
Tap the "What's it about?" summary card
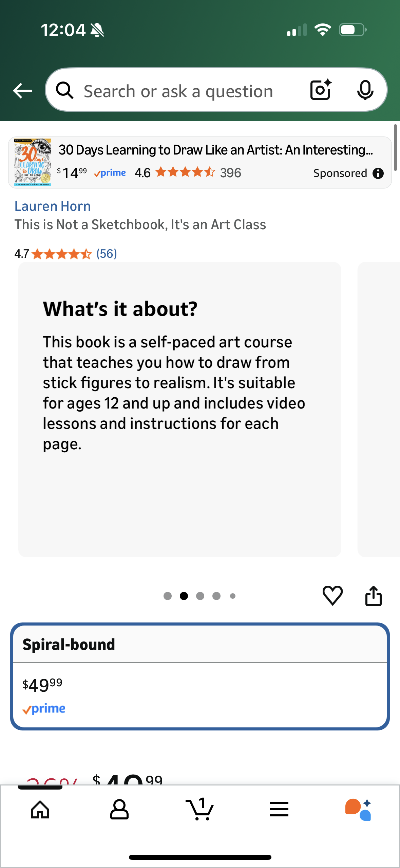[x=179, y=409]
